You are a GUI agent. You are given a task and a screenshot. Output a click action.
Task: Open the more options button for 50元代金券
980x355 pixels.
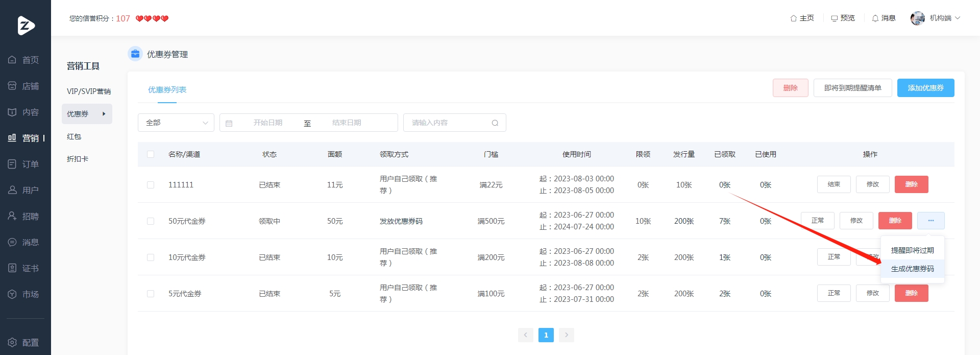931,221
